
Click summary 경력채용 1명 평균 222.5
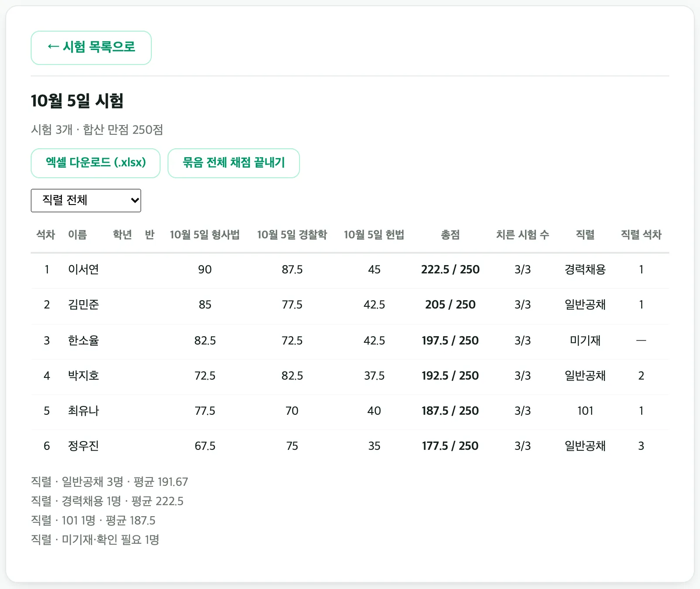coord(107,501)
